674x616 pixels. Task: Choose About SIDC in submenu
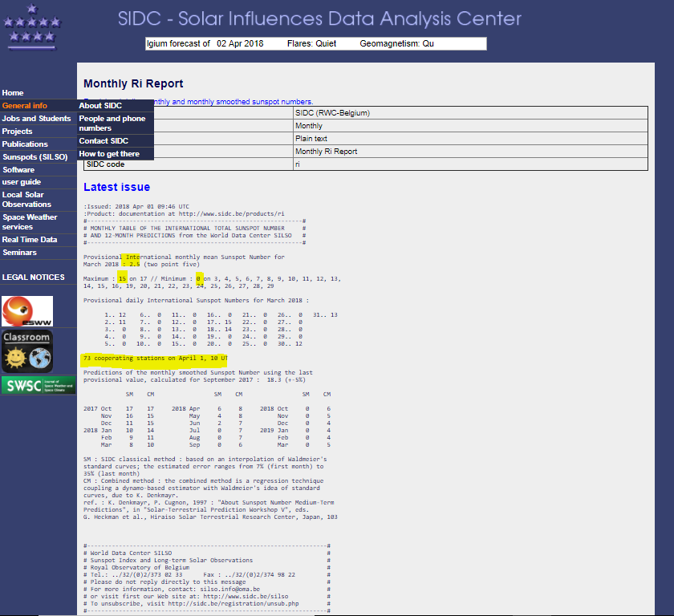pos(100,106)
